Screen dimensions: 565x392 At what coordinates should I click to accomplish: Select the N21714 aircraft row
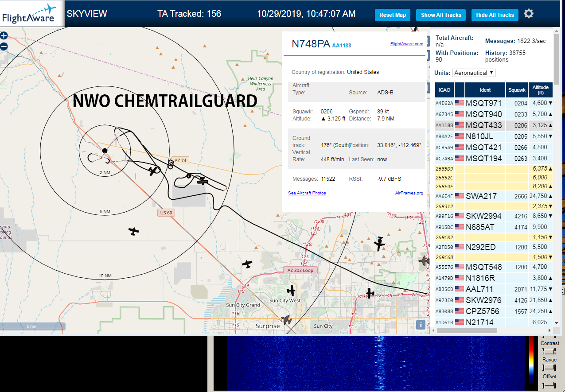click(494, 322)
